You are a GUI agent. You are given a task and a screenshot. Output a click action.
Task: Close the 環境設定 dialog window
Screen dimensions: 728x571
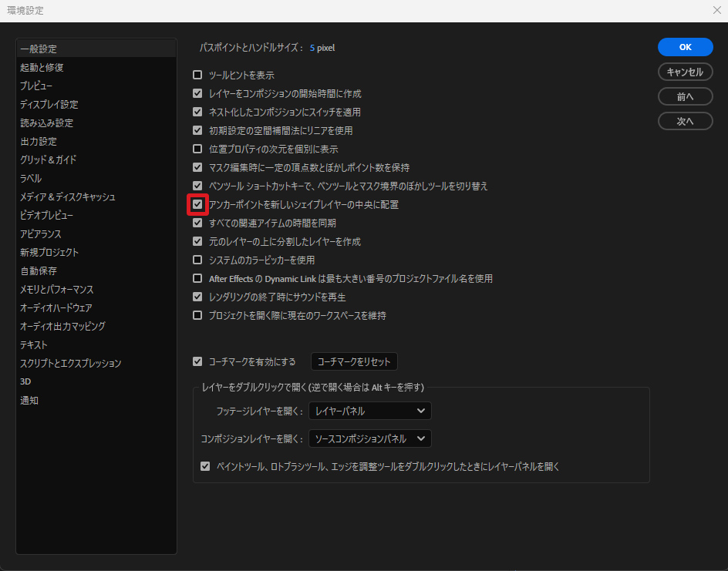click(x=716, y=11)
